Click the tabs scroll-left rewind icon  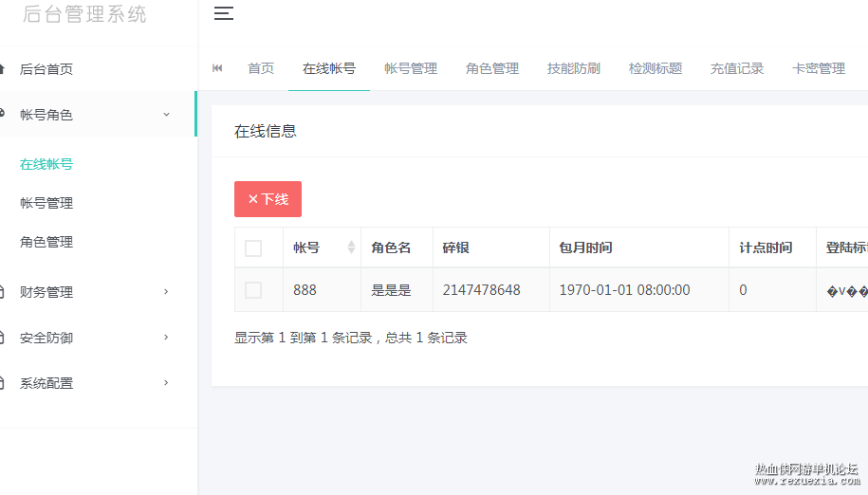point(217,68)
